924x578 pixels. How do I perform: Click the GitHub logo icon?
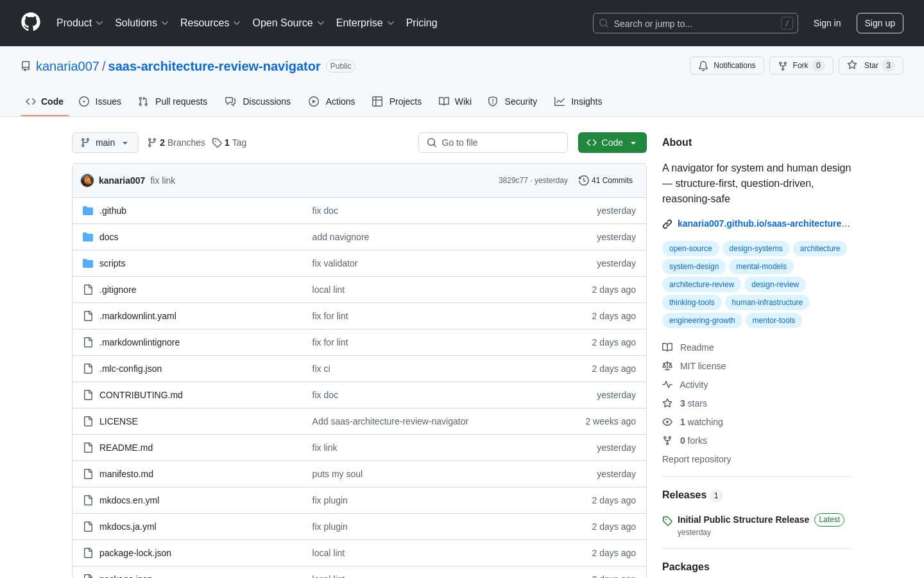tap(31, 22)
